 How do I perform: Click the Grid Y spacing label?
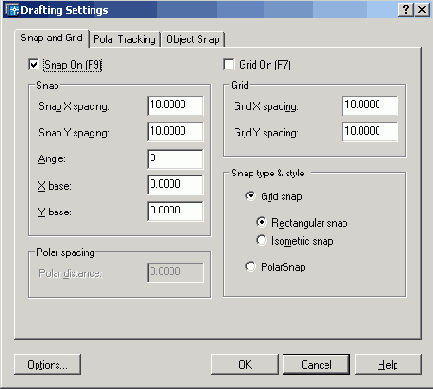point(266,133)
